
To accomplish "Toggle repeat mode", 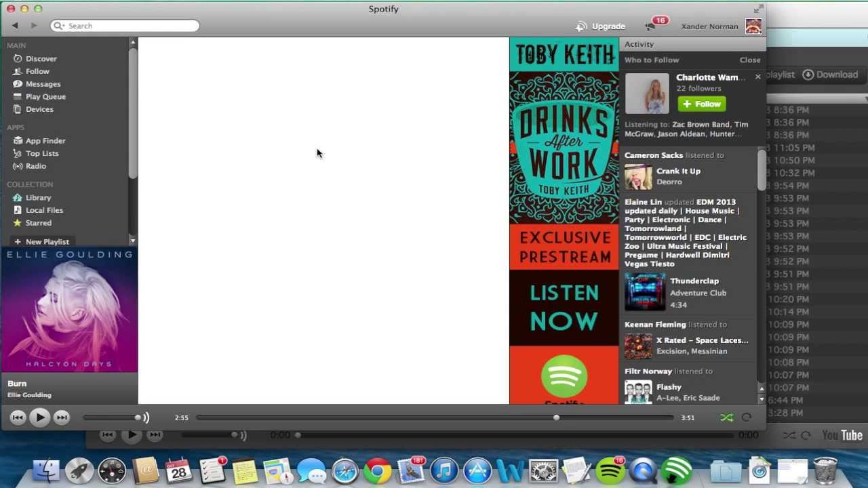I will 747,418.
